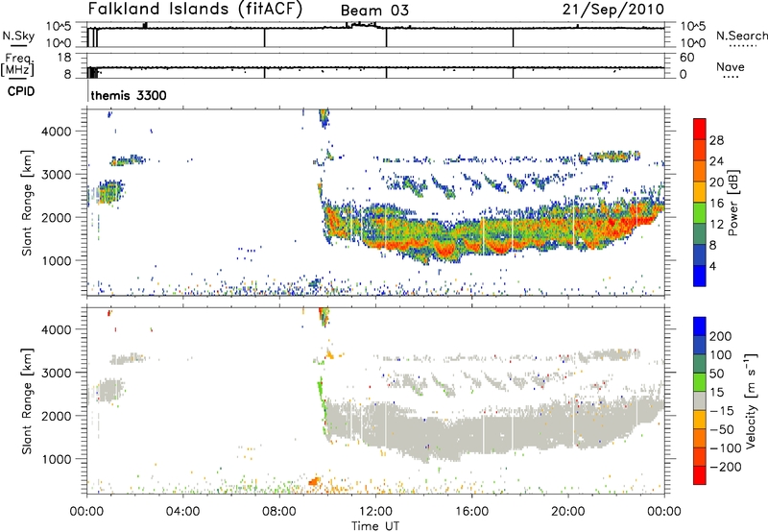768x532 pixels.
Task: Click the '4000' tick of the power panel
Action: tap(57, 132)
